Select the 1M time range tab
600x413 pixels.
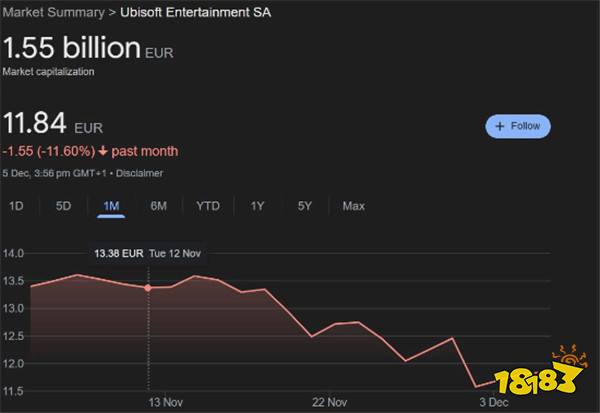(x=111, y=206)
